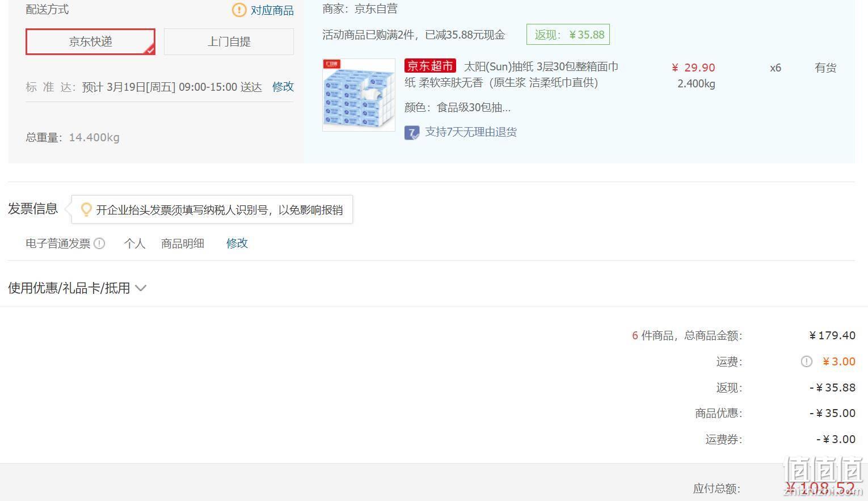This screenshot has width=868, height=501.
Task: Modify the invoice information
Action: (237, 243)
